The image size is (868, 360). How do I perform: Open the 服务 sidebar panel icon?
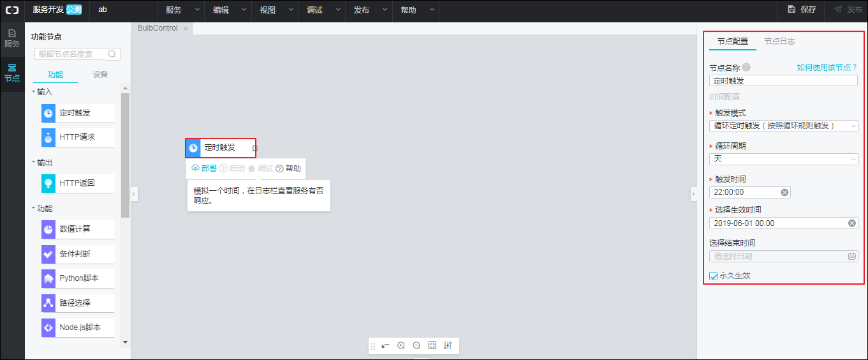tap(12, 38)
